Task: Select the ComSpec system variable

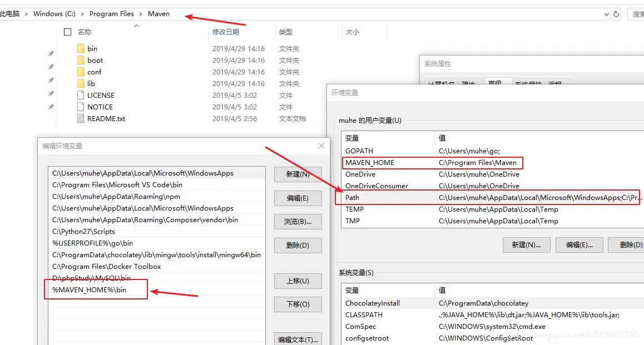Action: (492, 327)
